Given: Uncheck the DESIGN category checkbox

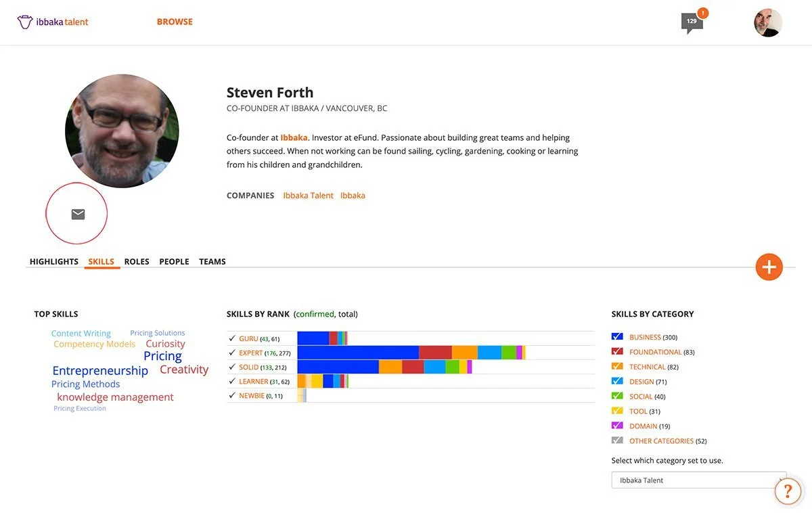Looking at the screenshot, I should (617, 381).
